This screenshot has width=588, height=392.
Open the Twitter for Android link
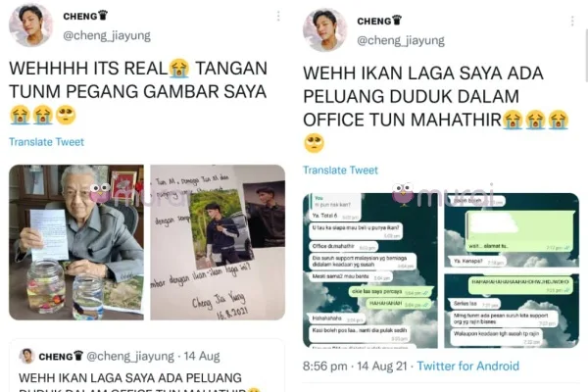pyautogui.click(x=468, y=366)
